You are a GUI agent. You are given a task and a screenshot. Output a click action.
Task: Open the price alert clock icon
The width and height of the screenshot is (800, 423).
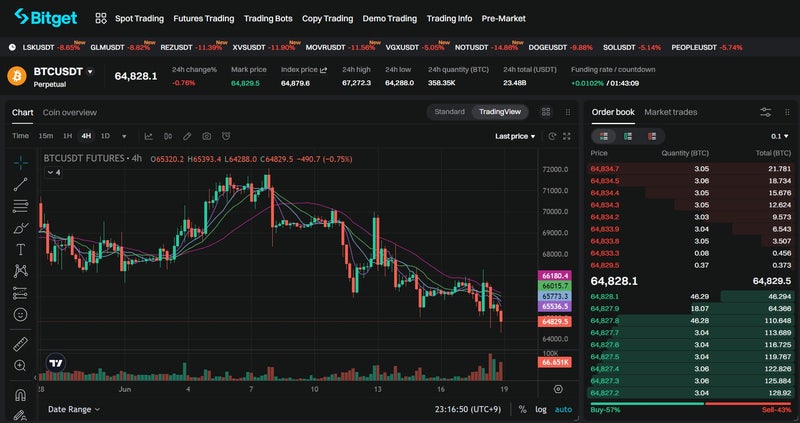(x=226, y=136)
